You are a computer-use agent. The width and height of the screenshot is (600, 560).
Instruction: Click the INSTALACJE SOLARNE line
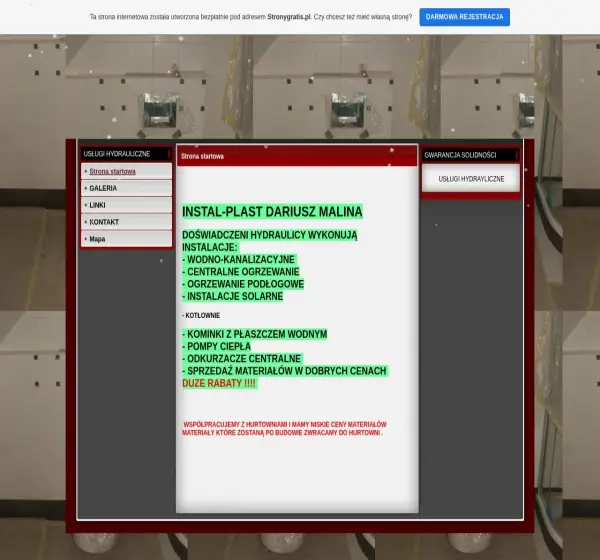pos(233,296)
